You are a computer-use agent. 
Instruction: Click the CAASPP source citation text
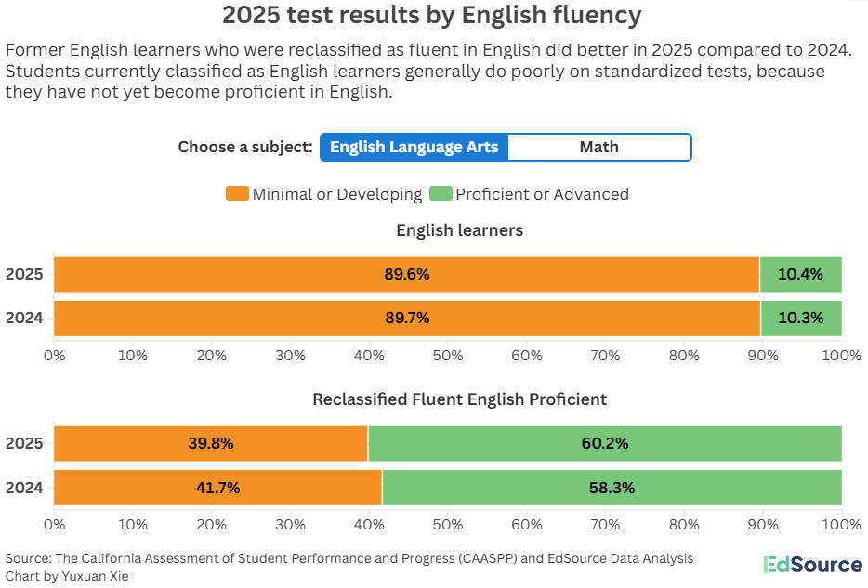pyautogui.click(x=349, y=558)
